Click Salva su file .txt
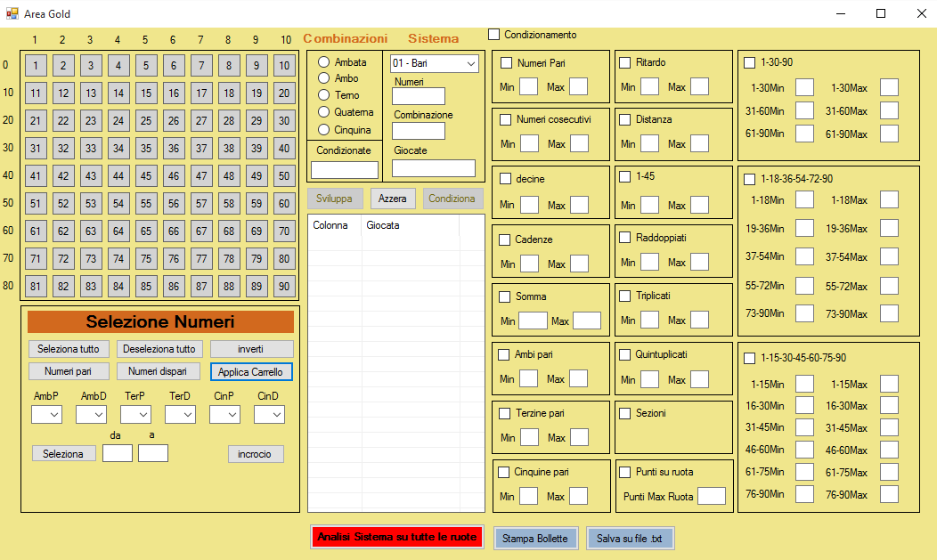The height and width of the screenshot is (560, 937). (x=630, y=539)
